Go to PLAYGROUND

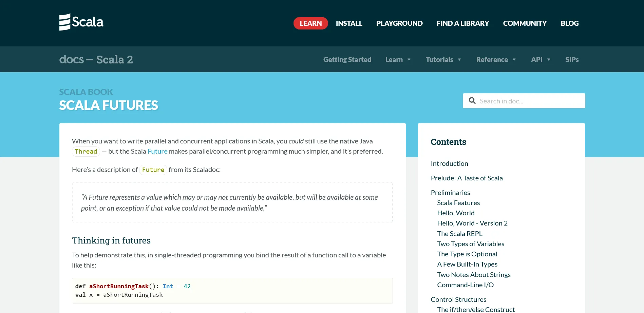pyautogui.click(x=399, y=23)
